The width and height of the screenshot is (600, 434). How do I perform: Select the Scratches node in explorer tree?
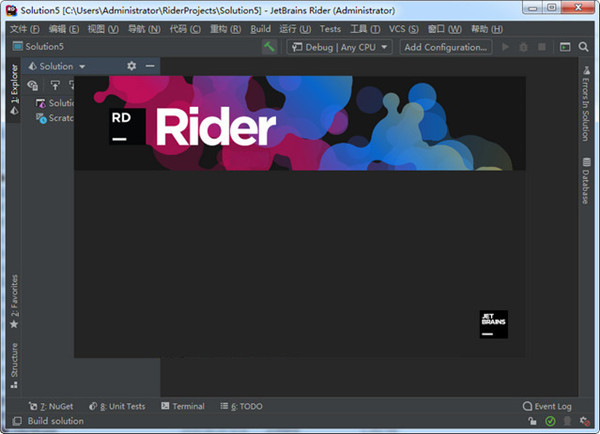click(55, 118)
